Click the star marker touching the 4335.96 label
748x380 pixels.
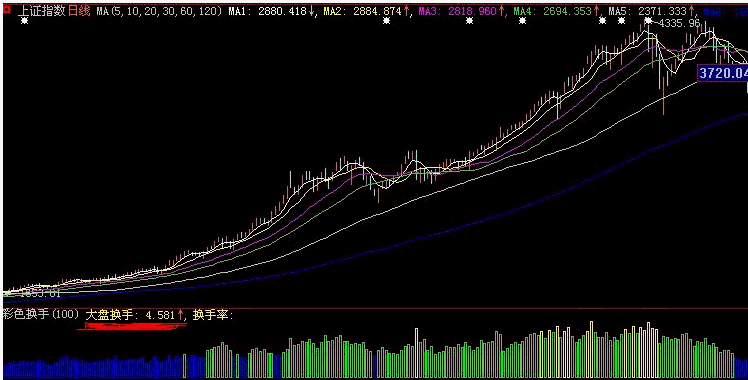click(x=648, y=21)
